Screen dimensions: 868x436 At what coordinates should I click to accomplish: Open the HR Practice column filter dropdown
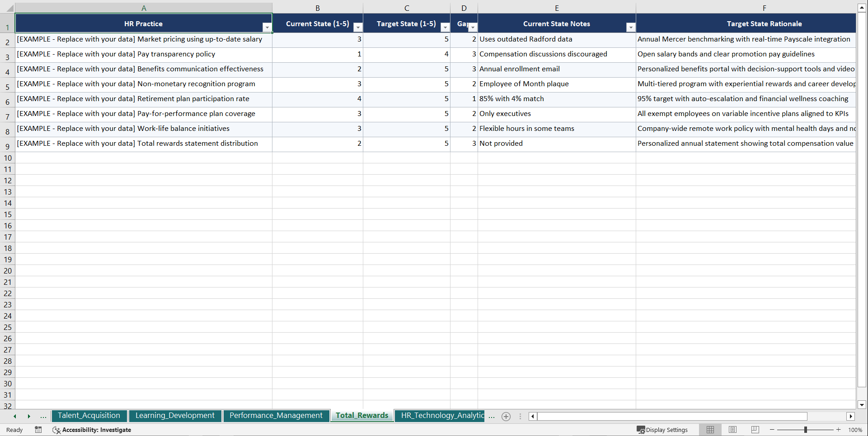[x=267, y=28]
